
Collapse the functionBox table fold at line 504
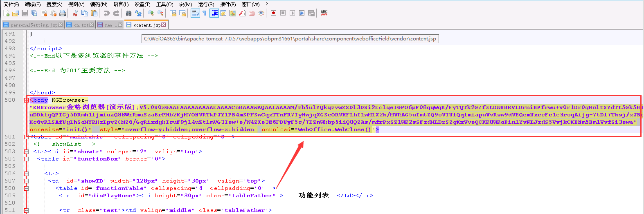(26, 159)
